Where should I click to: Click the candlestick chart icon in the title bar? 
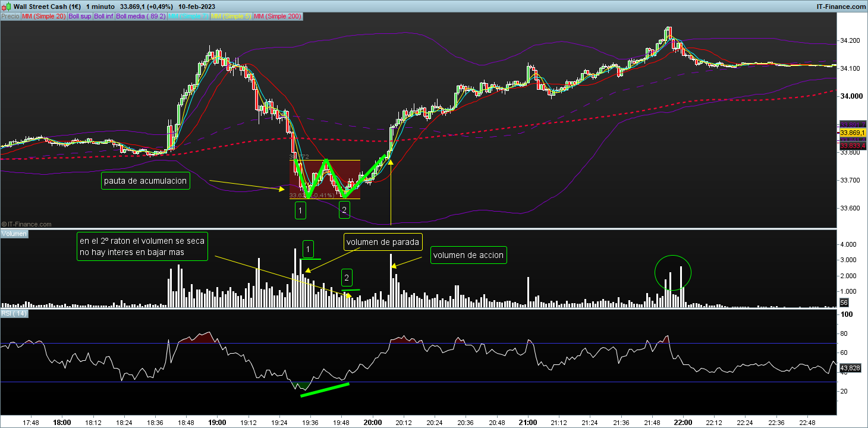coord(7,5)
